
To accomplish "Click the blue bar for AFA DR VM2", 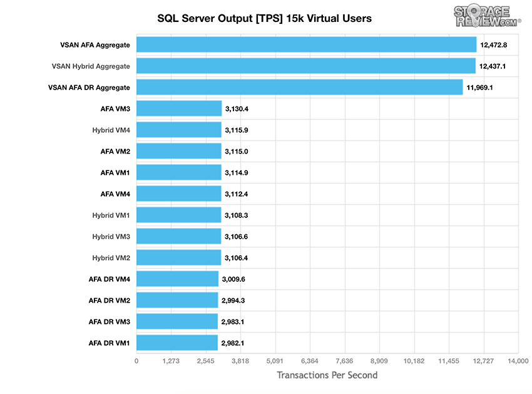I will click(x=177, y=300).
